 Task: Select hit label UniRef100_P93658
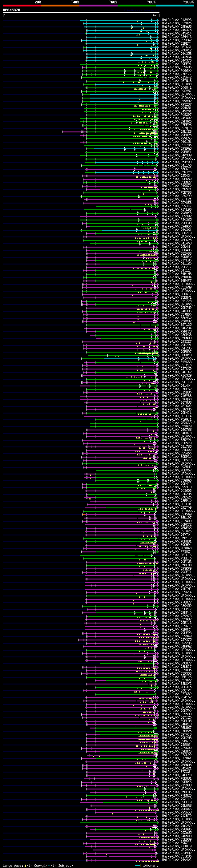point(177,812)
